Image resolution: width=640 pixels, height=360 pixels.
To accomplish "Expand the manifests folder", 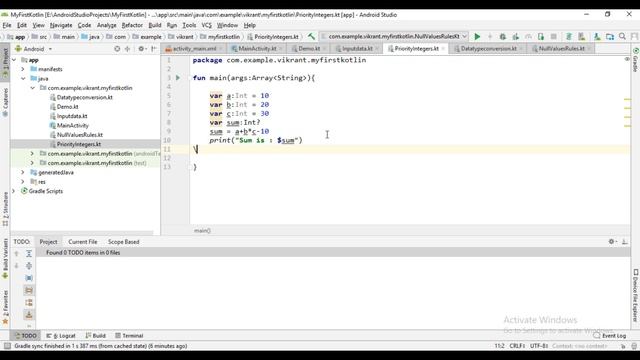I will [x=23, y=69].
